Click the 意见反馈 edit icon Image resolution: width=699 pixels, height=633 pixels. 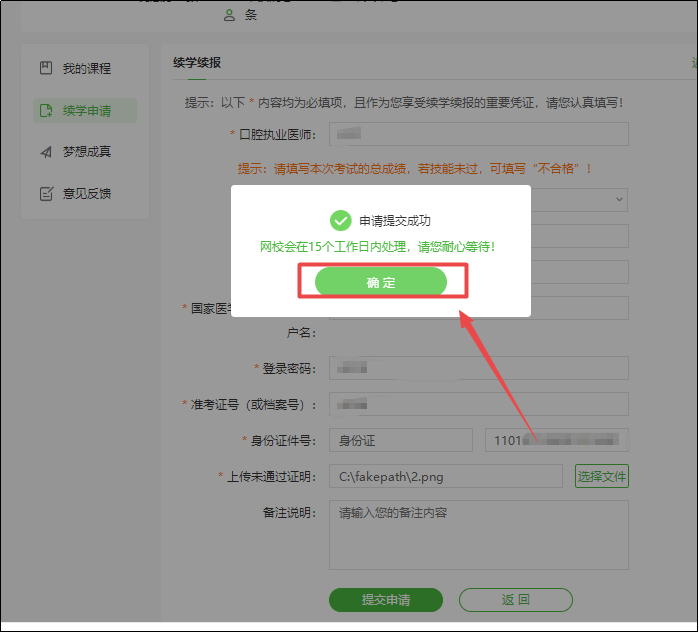click(x=46, y=193)
